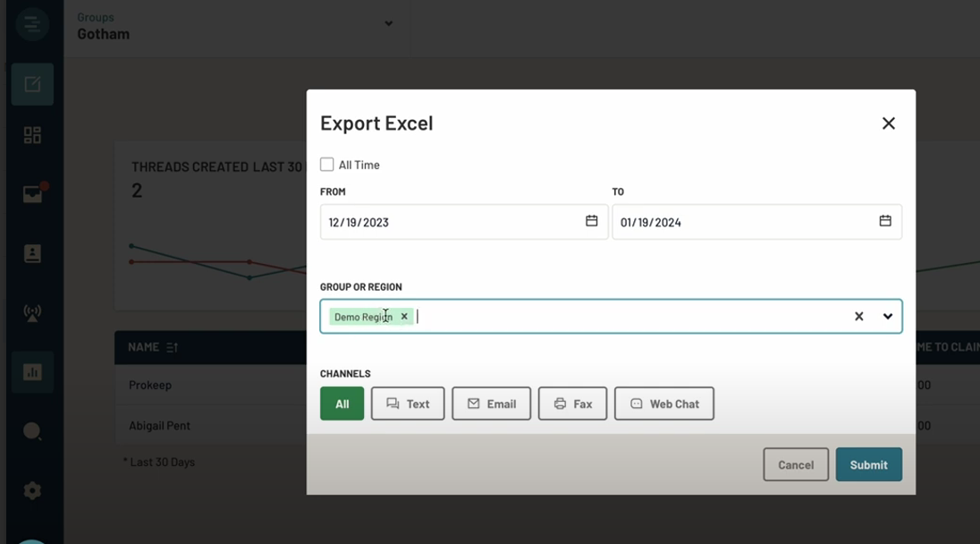
Task: Expand the Group or Region dropdown chevron
Action: (x=888, y=316)
